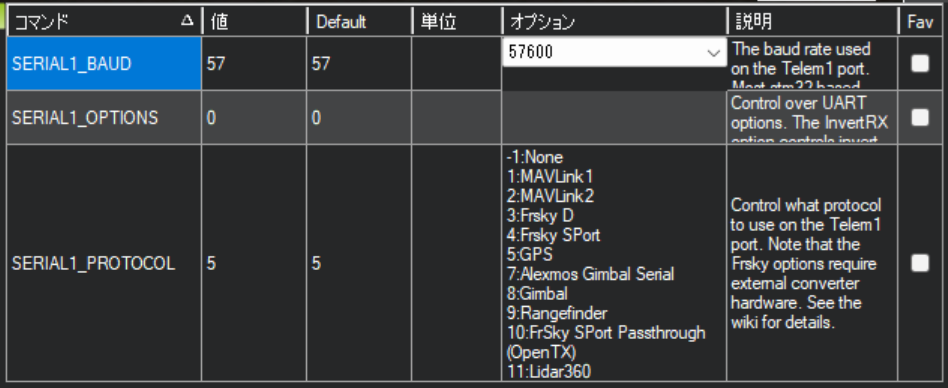Toggle Fav checkbox for SERIAL1_OPTIONS

coord(920,117)
